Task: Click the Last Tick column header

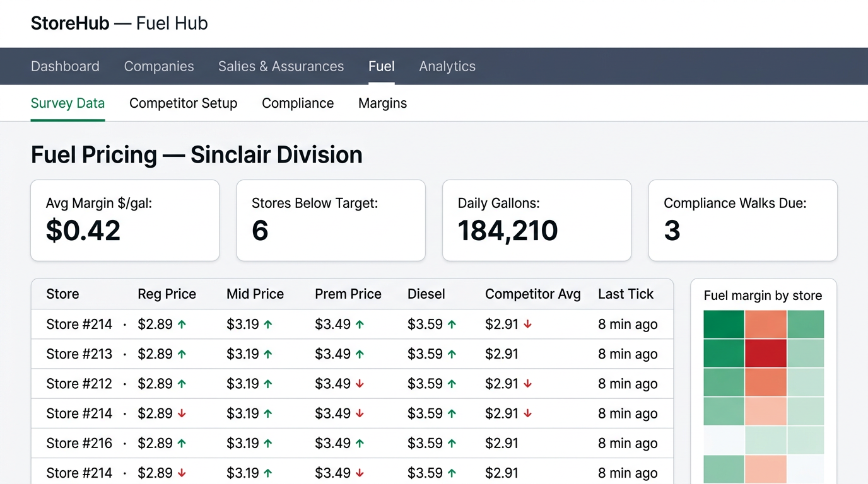Action: (x=626, y=294)
